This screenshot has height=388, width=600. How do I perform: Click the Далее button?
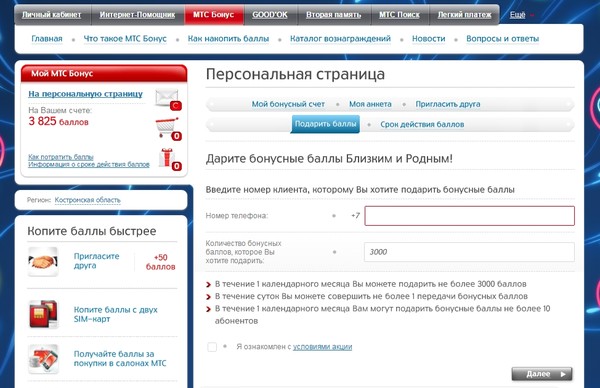click(542, 374)
